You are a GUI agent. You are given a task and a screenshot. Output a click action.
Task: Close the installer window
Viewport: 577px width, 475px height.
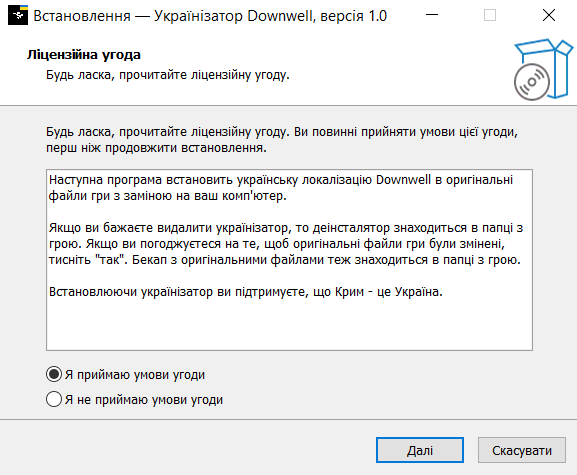pyautogui.click(x=549, y=15)
